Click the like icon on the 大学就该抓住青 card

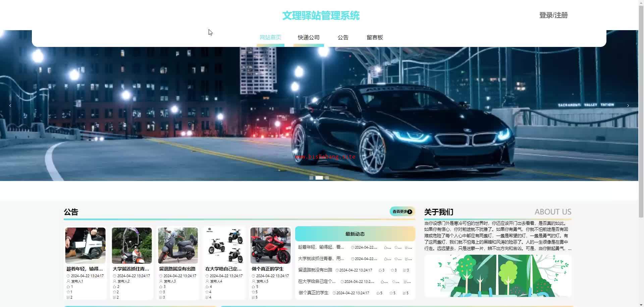click(114, 287)
